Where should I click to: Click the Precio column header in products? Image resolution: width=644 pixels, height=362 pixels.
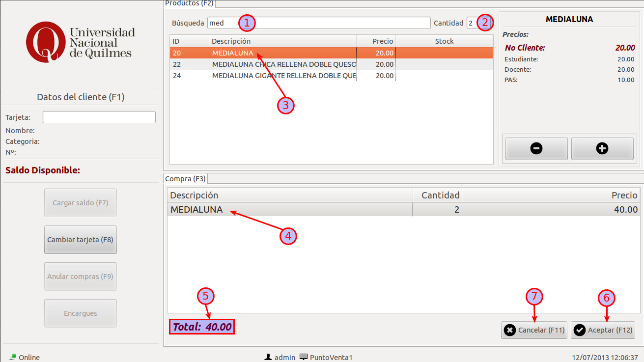pos(376,41)
